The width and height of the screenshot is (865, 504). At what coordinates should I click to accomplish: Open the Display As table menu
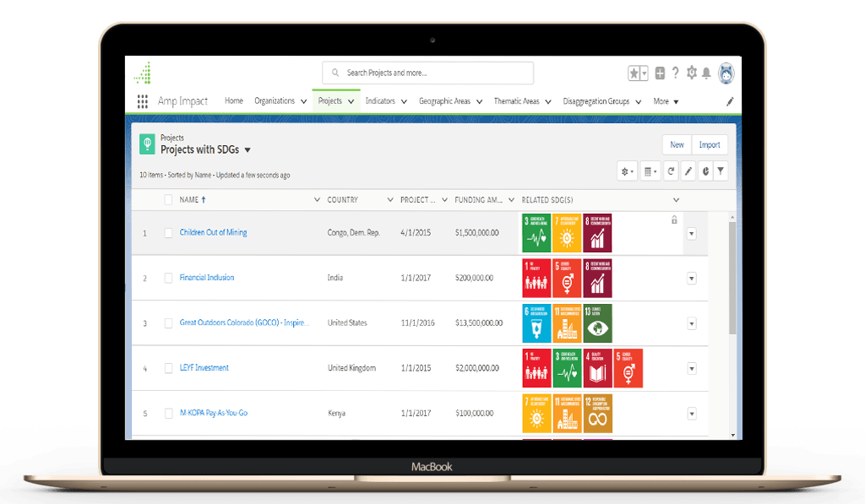[650, 171]
